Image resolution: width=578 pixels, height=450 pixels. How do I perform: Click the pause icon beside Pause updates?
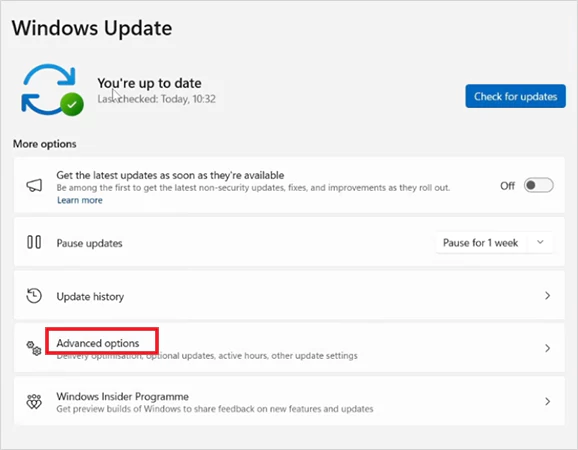point(34,242)
